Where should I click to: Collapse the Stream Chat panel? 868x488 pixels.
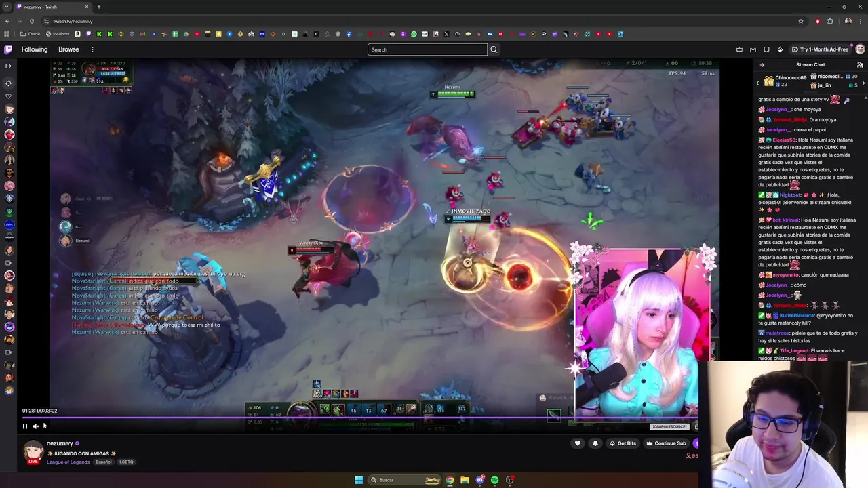(x=762, y=65)
